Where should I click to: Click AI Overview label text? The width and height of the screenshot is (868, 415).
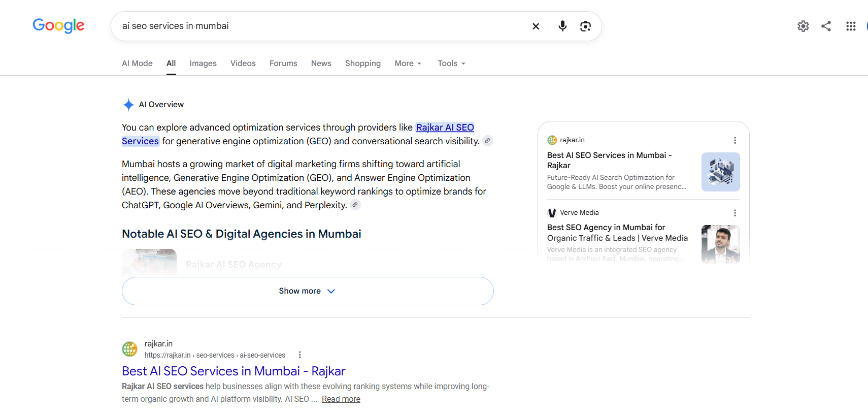click(161, 105)
